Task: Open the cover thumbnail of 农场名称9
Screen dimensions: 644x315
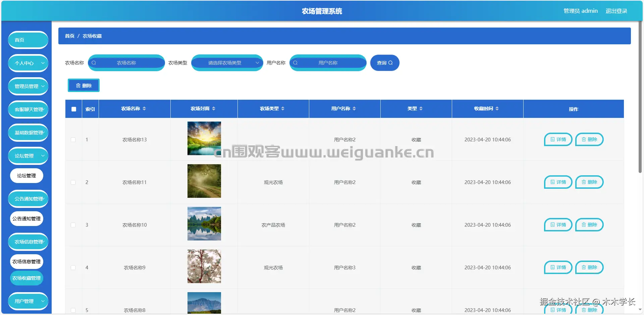Action: point(204,266)
